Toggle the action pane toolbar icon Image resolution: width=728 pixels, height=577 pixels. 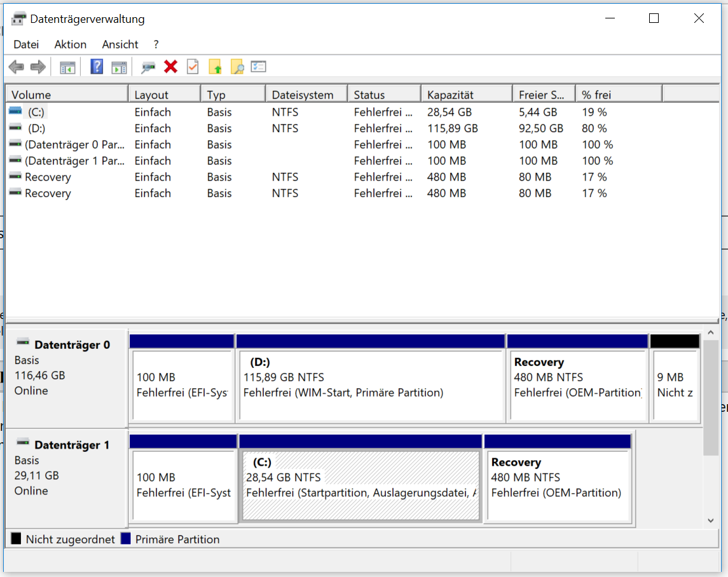119,67
